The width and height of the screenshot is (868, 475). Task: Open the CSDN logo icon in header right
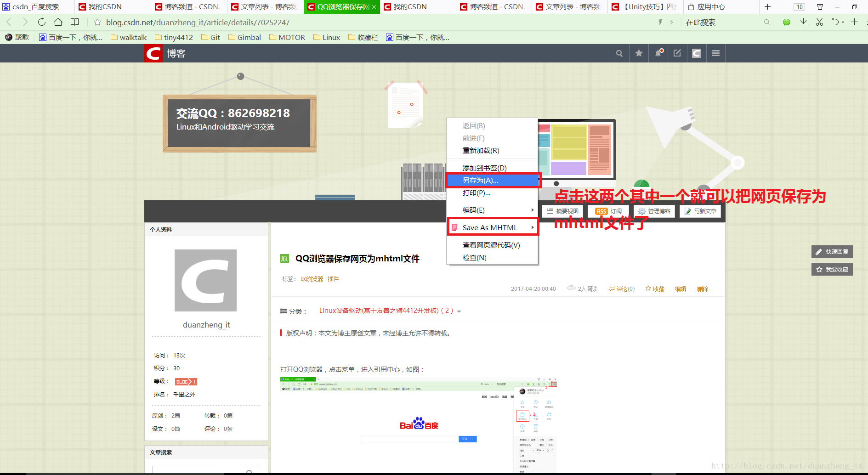click(697, 53)
